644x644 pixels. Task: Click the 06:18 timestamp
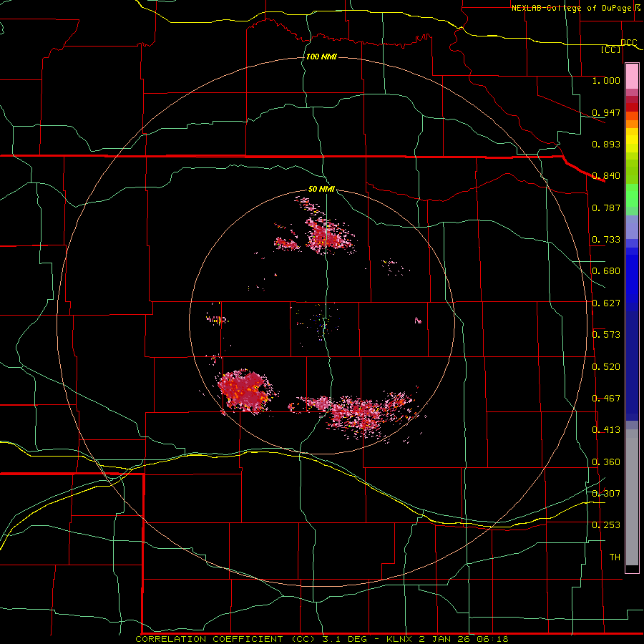pyautogui.click(x=492, y=639)
